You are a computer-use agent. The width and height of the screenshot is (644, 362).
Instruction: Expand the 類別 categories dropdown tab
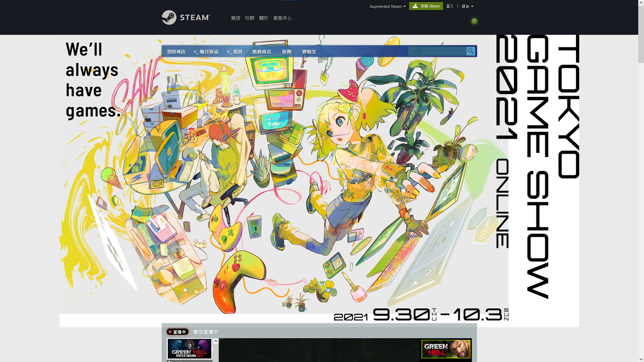coord(234,51)
